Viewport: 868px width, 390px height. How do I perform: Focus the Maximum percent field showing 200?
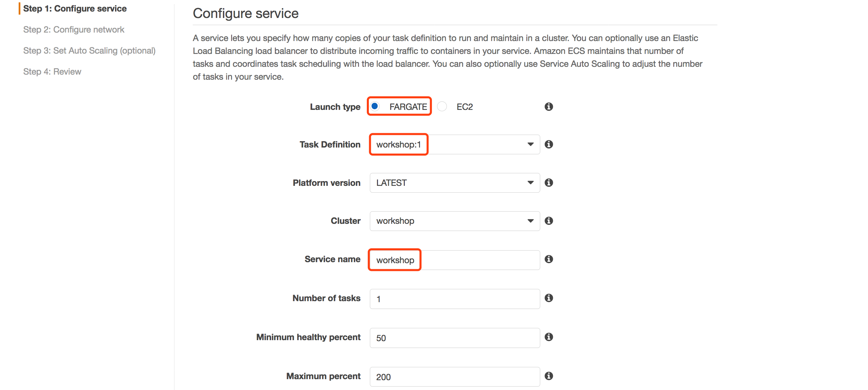click(x=455, y=377)
